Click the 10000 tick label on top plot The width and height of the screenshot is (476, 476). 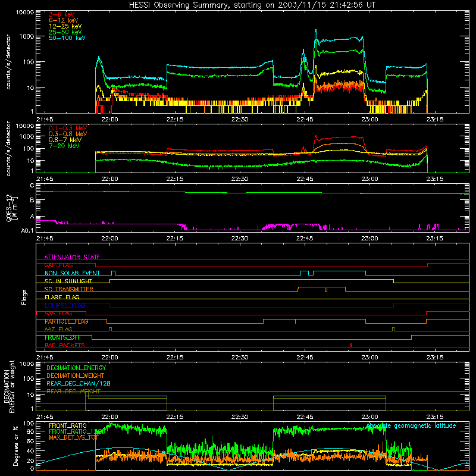click(25, 12)
